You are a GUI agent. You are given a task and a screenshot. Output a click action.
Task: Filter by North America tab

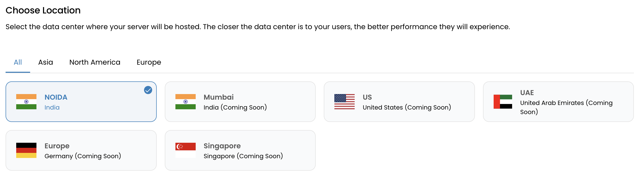coord(95,62)
